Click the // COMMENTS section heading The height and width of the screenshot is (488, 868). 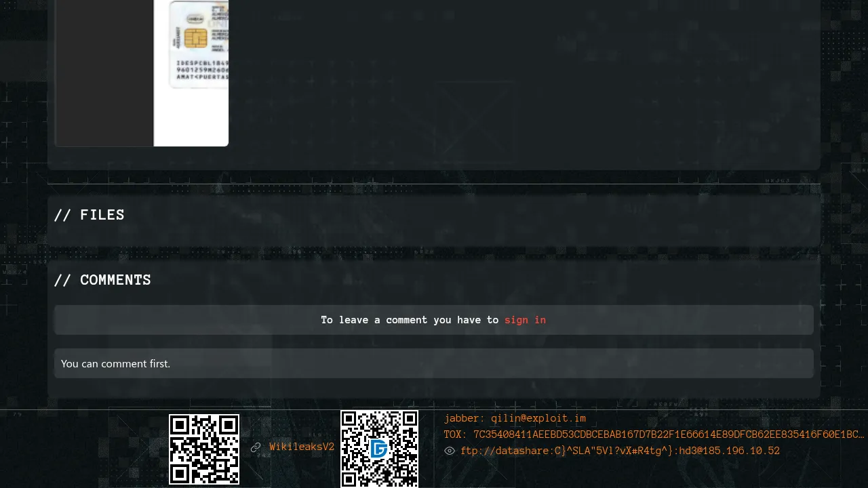pos(102,280)
